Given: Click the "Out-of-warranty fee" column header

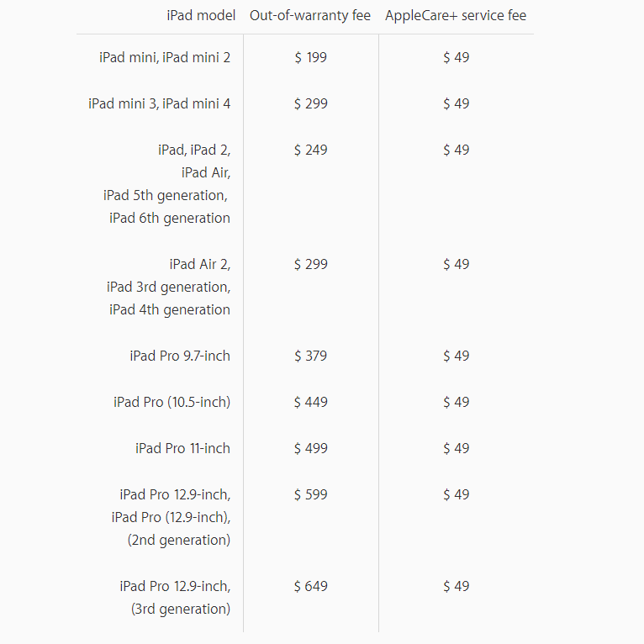Looking at the screenshot, I should point(310,15).
